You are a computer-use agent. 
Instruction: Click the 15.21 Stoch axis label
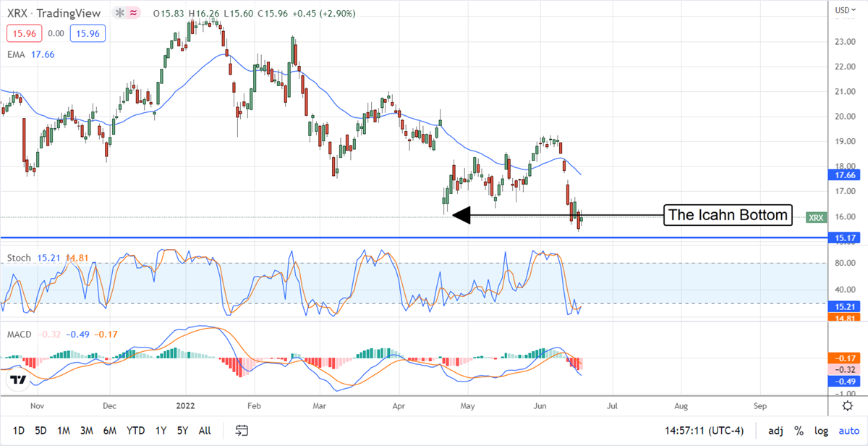coord(844,306)
